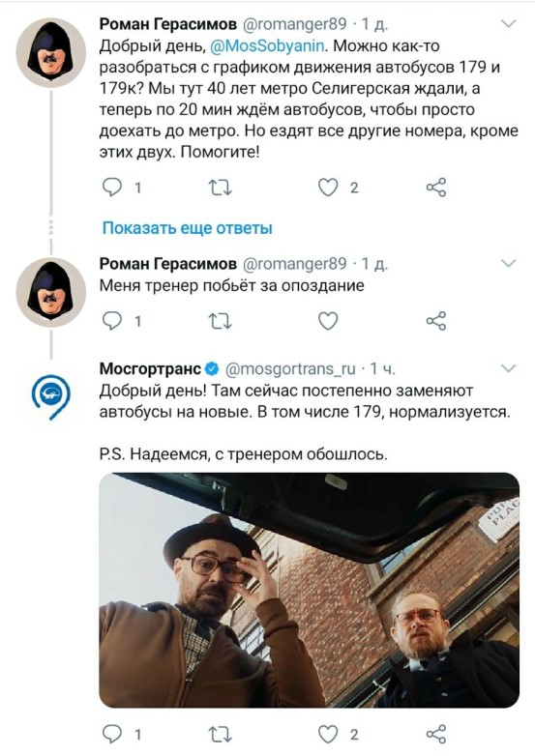Screen dimensions: 535x756
Task: Open the Мосгортранс profile avatar
Action: [x=51, y=396]
